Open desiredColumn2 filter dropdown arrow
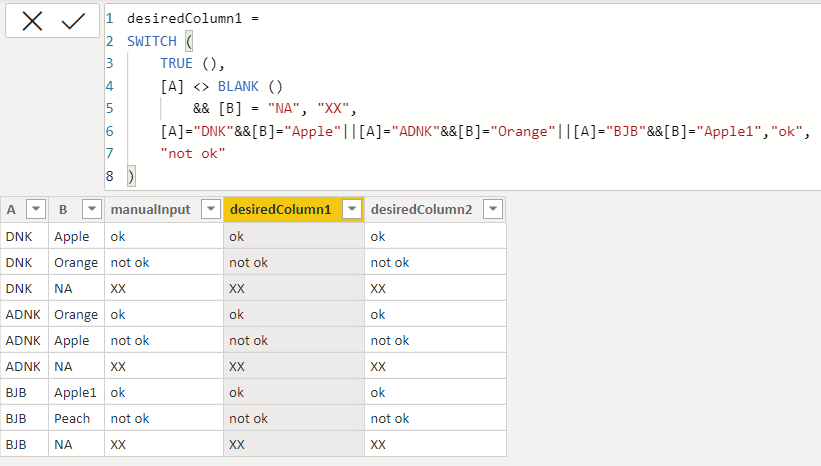 click(x=493, y=209)
